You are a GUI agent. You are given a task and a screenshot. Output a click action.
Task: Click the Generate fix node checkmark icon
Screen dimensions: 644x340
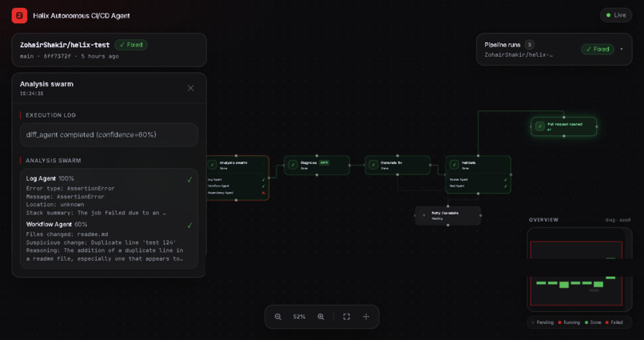(x=373, y=165)
